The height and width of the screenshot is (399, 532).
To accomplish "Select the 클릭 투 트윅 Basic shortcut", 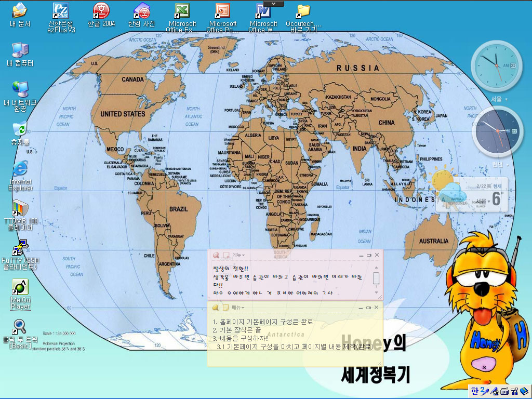I will (x=20, y=334).
